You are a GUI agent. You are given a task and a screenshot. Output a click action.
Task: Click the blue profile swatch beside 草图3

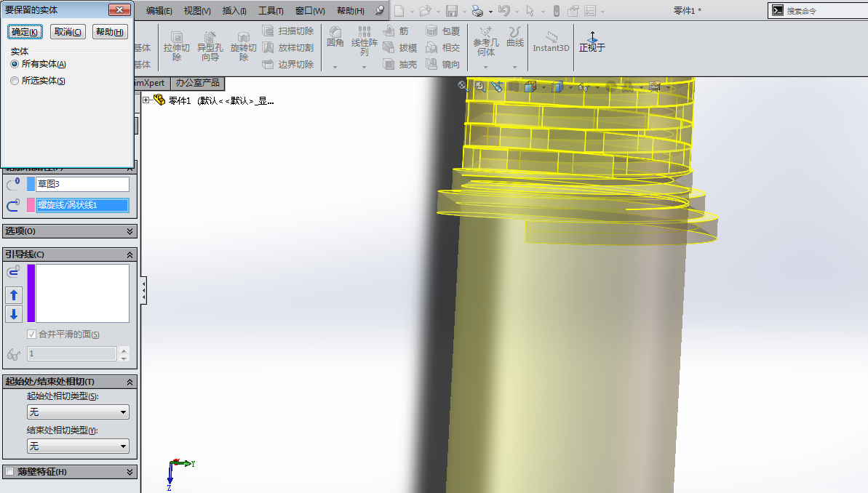click(x=31, y=184)
